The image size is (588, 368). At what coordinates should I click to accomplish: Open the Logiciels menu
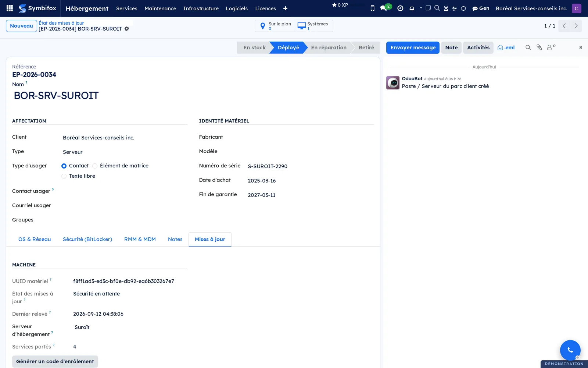pos(237,8)
